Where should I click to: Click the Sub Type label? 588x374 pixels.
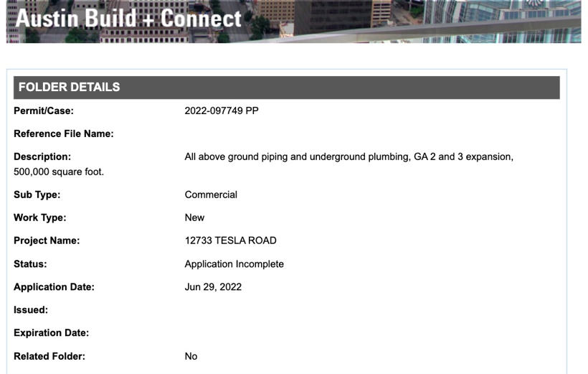(x=37, y=195)
